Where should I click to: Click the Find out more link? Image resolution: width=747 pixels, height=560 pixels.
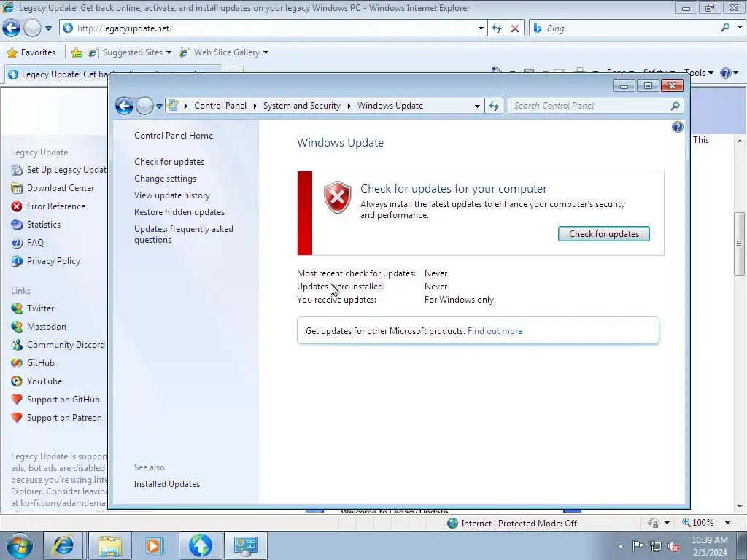coord(495,331)
